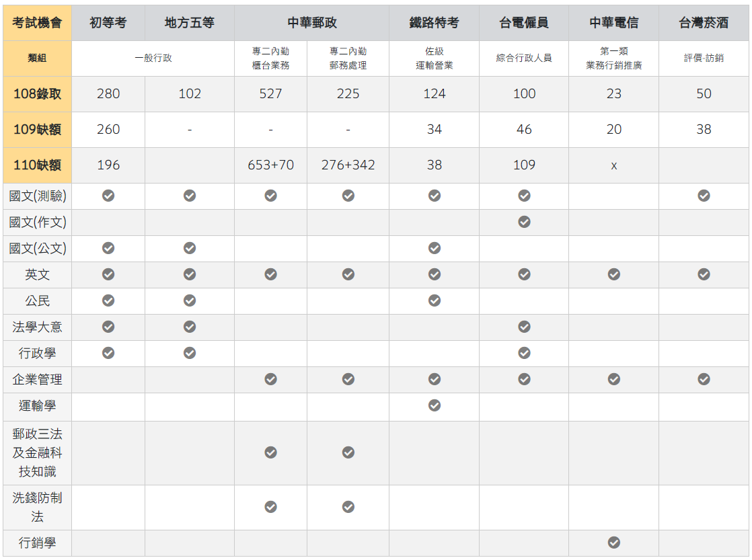The height and width of the screenshot is (560, 752).
Task: Select the 考試機會 header cell
Action: coord(38,23)
